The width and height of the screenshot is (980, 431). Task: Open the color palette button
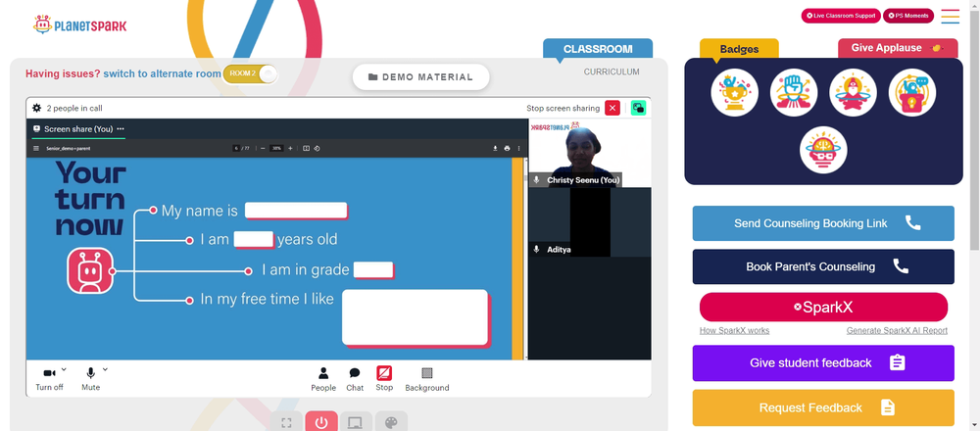pyautogui.click(x=391, y=421)
